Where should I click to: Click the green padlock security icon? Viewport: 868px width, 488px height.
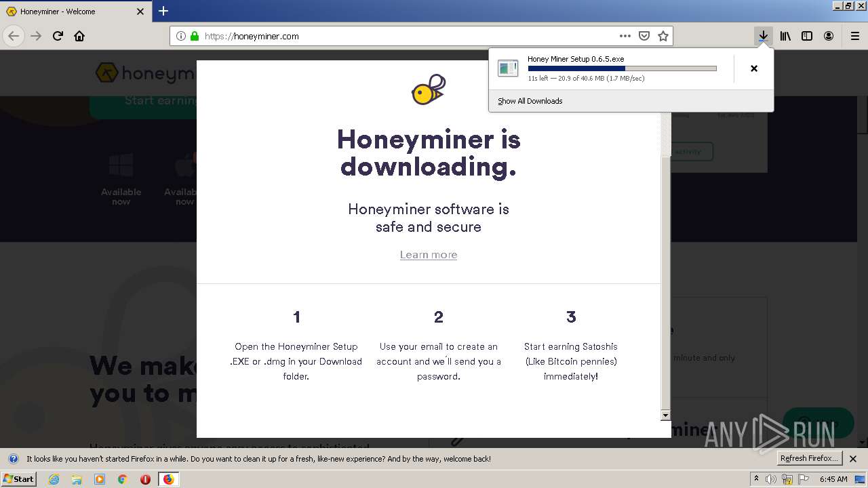coord(195,36)
